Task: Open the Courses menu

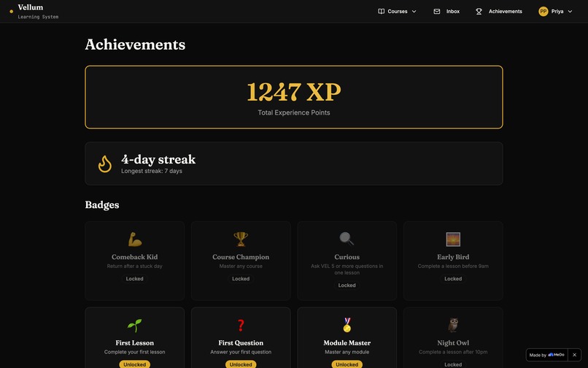Action: point(397,11)
